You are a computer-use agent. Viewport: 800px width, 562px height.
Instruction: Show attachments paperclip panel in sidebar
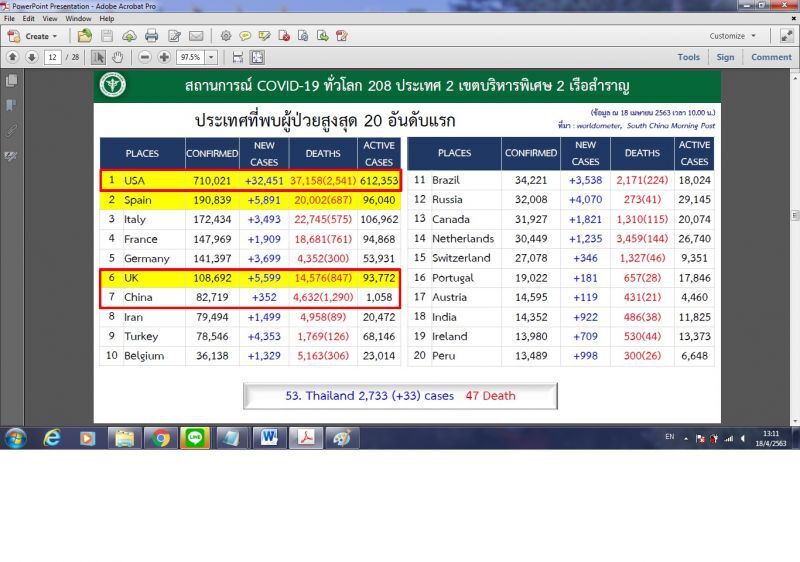[11, 131]
